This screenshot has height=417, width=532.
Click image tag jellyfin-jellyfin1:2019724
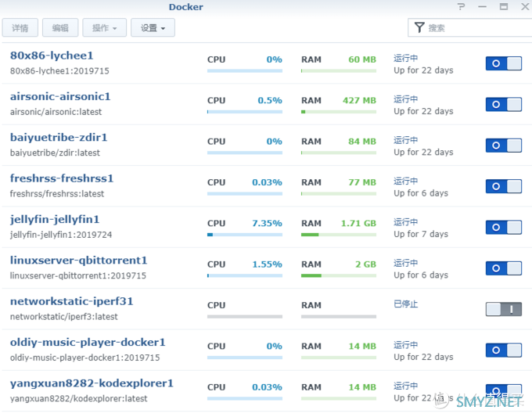[x=61, y=235]
